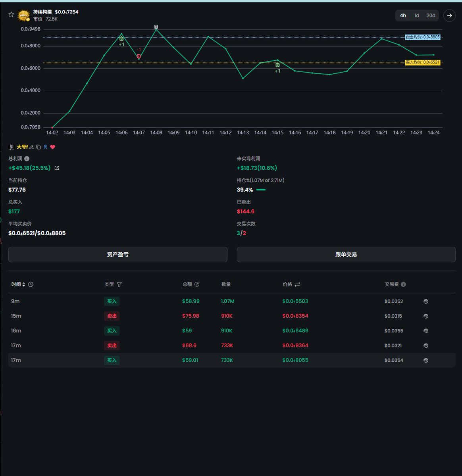Select the 1.07M quantity cell
The width and height of the screenshot is (462, 476).
click(x=228, y=301)
